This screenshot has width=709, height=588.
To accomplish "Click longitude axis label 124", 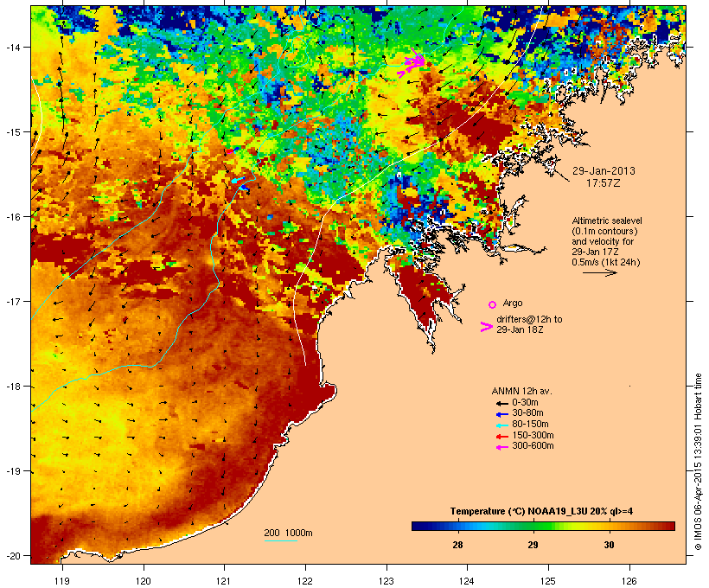I will click(467, 581).
